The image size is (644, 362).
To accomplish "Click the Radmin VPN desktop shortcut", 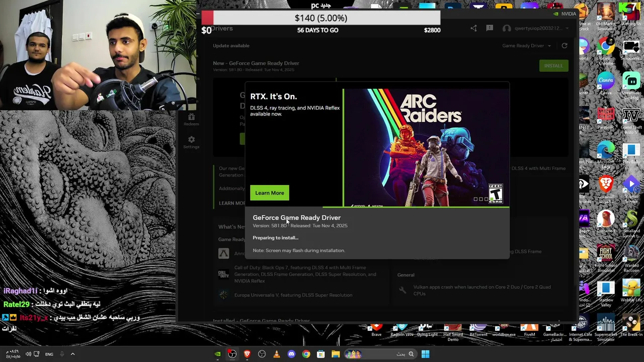I will [401, 330].
